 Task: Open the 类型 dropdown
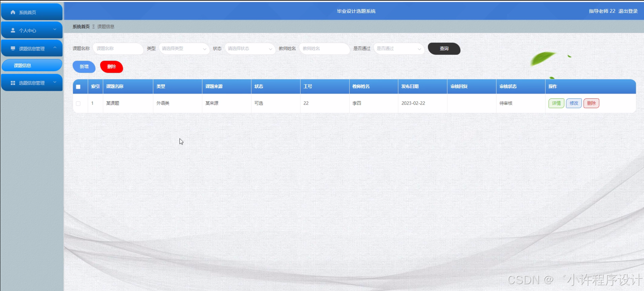coord(184,49)
